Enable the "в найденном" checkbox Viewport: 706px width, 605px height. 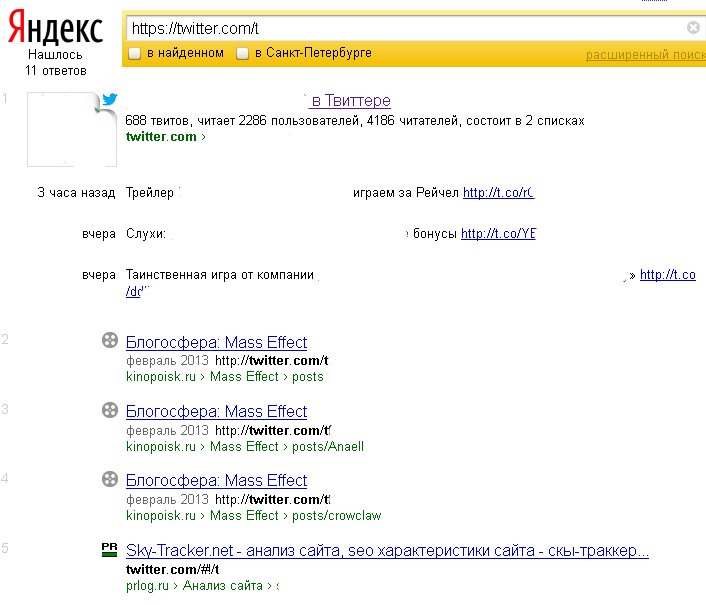tap(134, 53)
